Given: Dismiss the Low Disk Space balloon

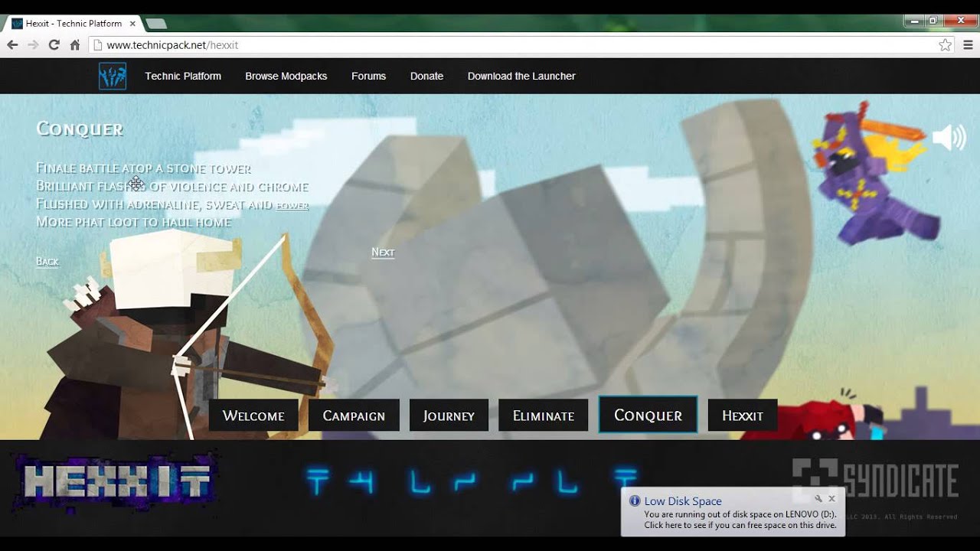Looking at the screenshot, I should (x=831, y=499).
